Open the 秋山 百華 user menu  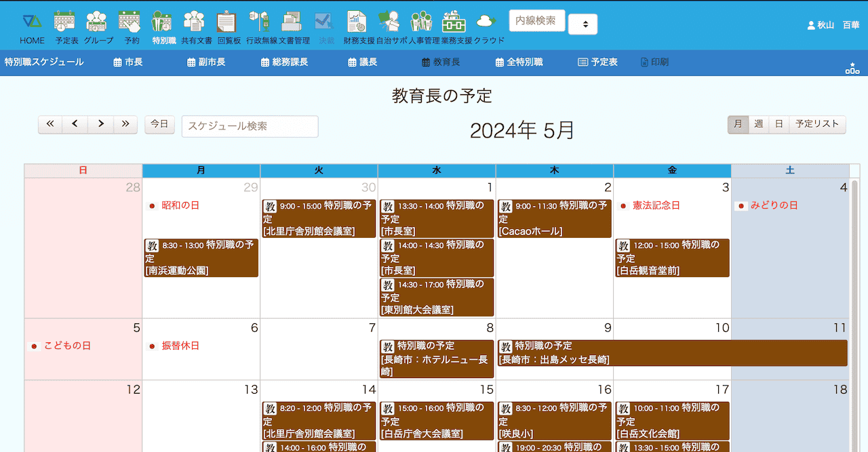(x=833, y=25)
